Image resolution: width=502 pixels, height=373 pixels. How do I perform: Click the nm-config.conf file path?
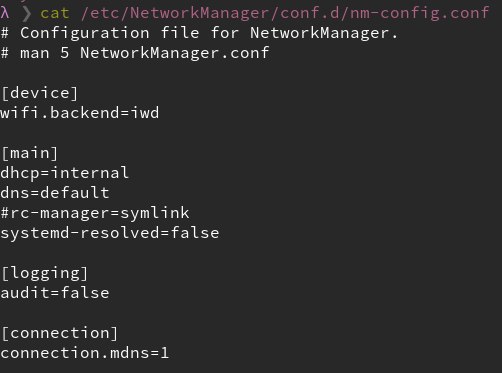(x=285, y=13)
